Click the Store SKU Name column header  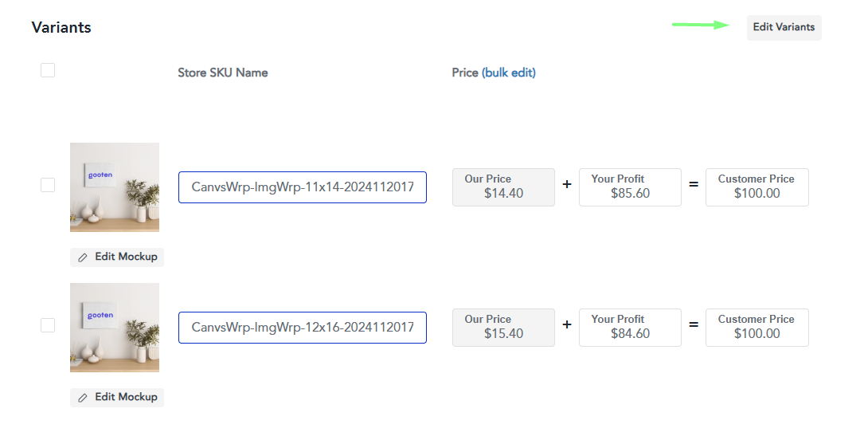pyautogui.click(x=223, y=73)
